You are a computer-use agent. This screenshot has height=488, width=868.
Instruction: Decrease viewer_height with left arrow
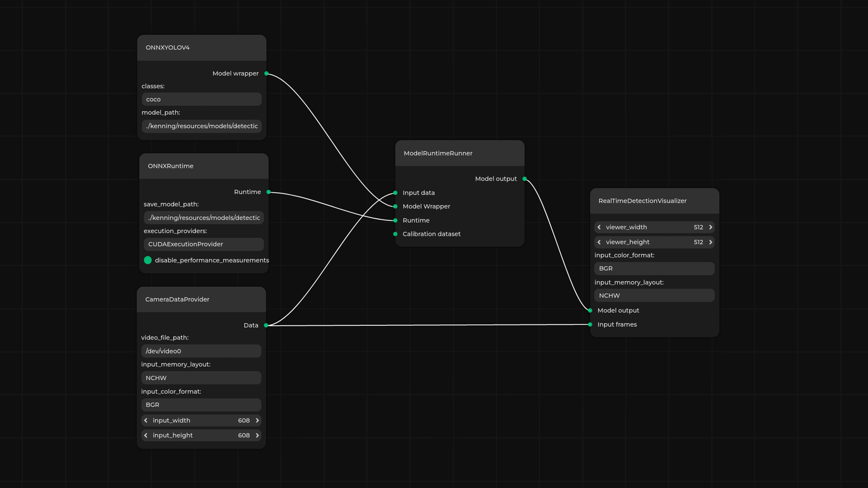click(x=599, y=242)
